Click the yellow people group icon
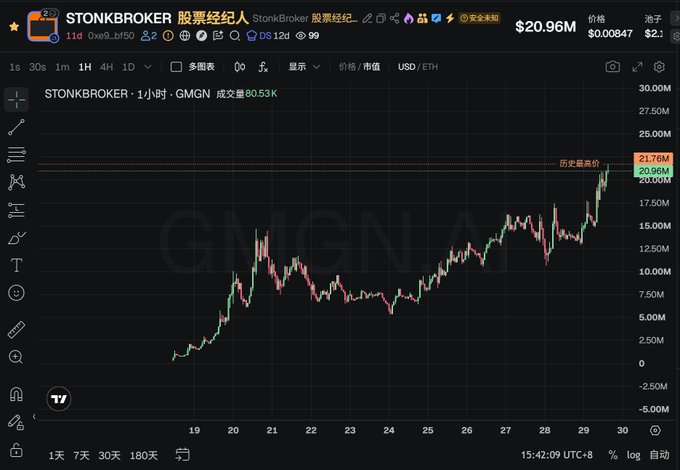The image size is (680, 470). point(422,18)
